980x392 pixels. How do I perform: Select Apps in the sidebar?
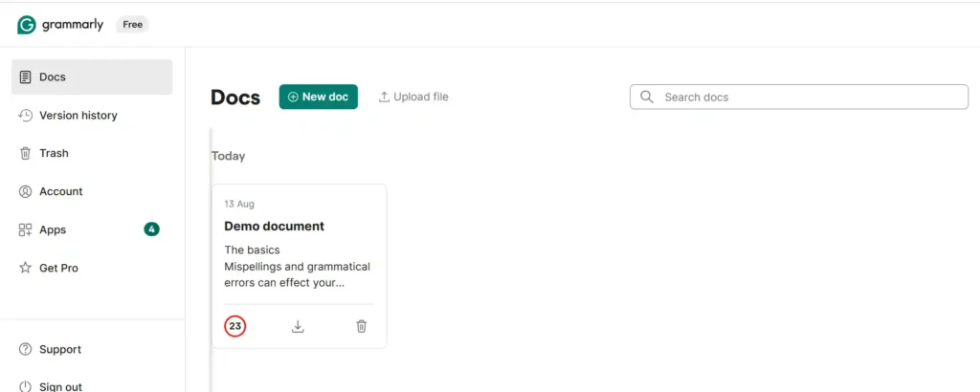[x=92, y=229]
